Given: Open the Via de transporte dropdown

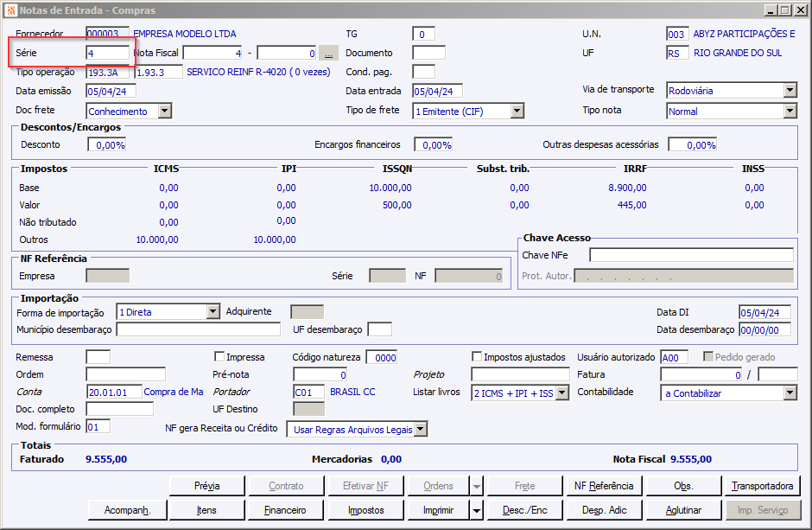Looking at the screenshot, I should tap(790, 90).
